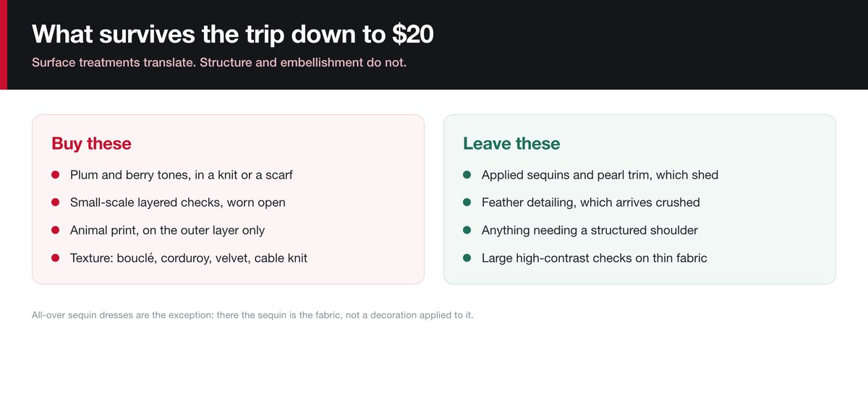Viewport: 868px width, 405px height.
Task: Click the 'Buy these' heading
Action: tap(91, 143)
